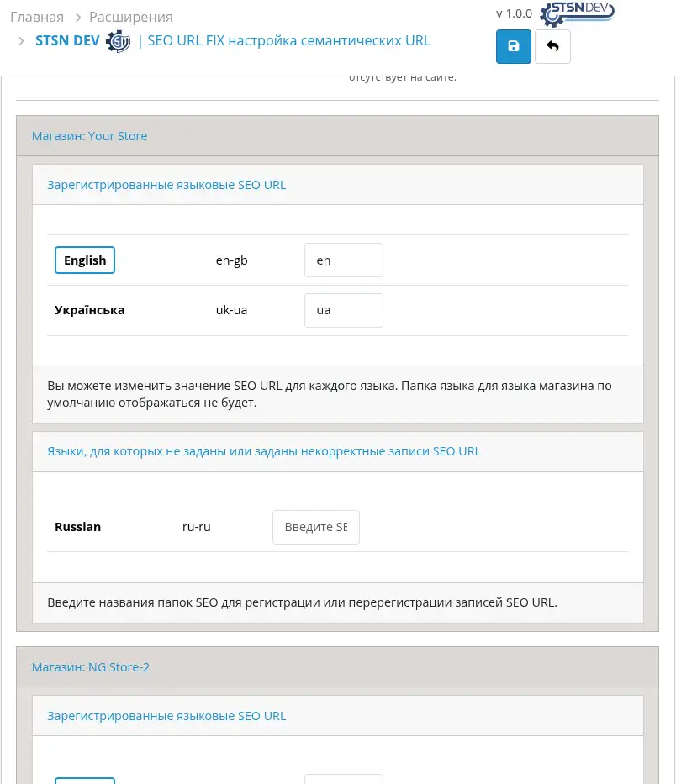Focus the 'ua' SEO URL input field
The height and width of the screenshot is (784, 676).
pyautogui.click(x=343, y=310)
